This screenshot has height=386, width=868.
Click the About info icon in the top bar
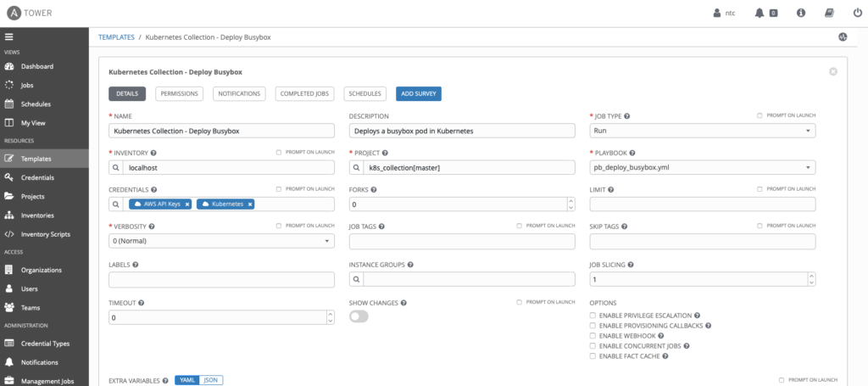click(800, 13)
